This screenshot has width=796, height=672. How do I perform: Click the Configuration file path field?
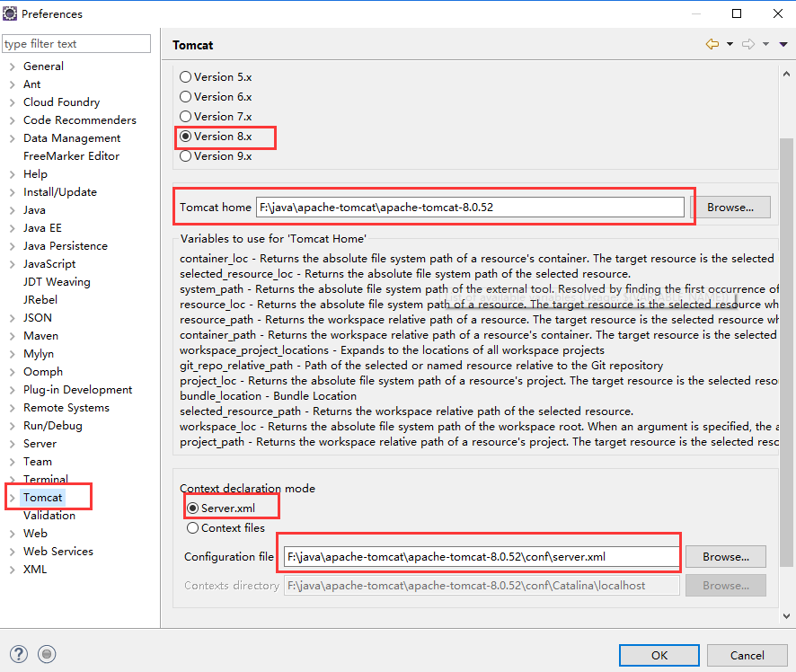482,557
